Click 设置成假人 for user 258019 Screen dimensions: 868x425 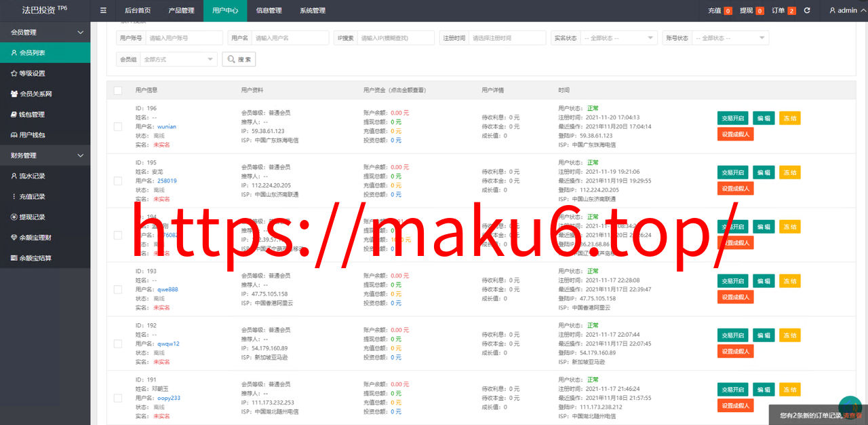pos(736,188)
